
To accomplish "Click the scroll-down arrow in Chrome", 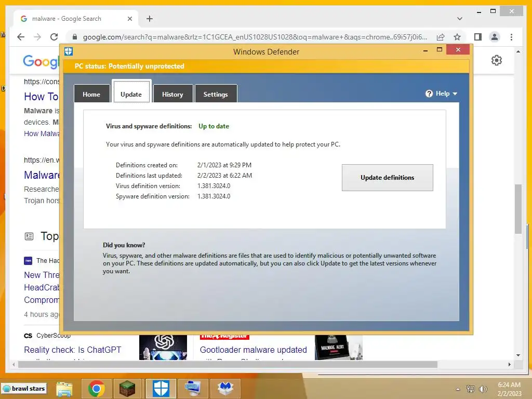I will [518, 355].
